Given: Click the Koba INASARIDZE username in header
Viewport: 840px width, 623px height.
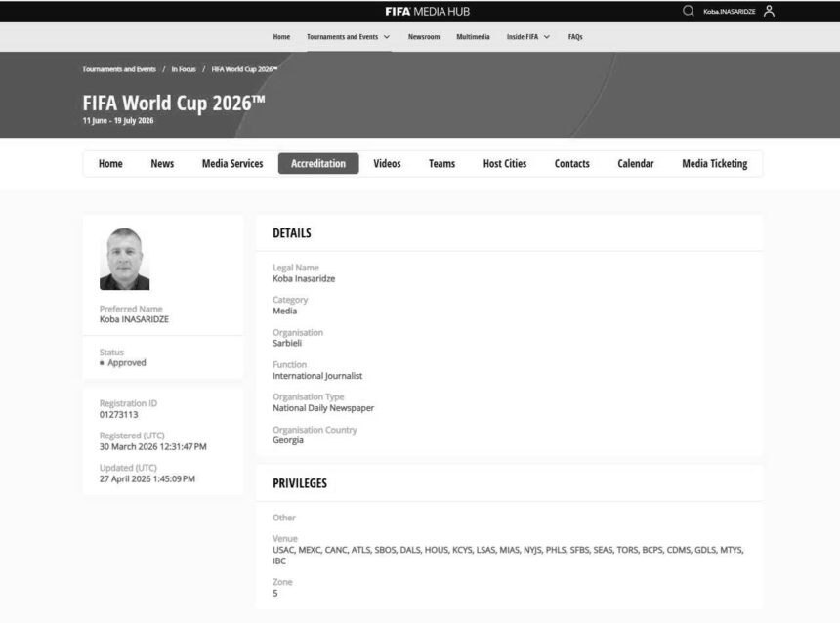Looking at the screenshot, I should point(729,12).
